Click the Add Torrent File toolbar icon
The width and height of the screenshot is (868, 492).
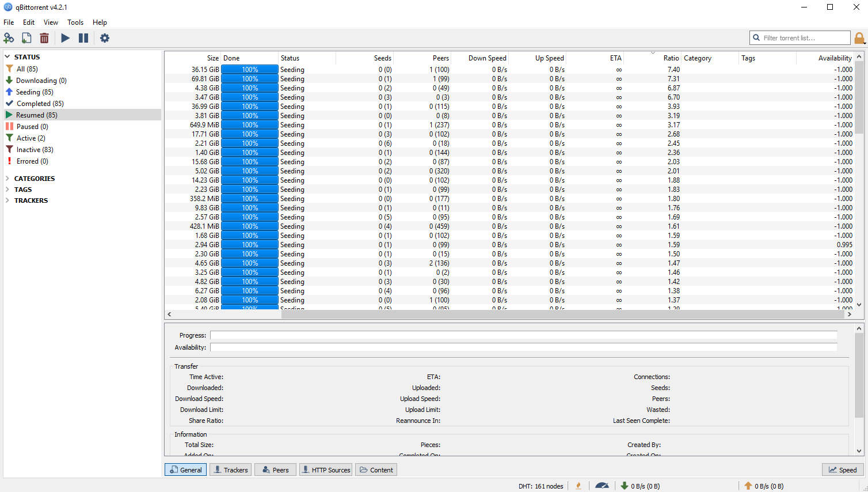point(26,38)
